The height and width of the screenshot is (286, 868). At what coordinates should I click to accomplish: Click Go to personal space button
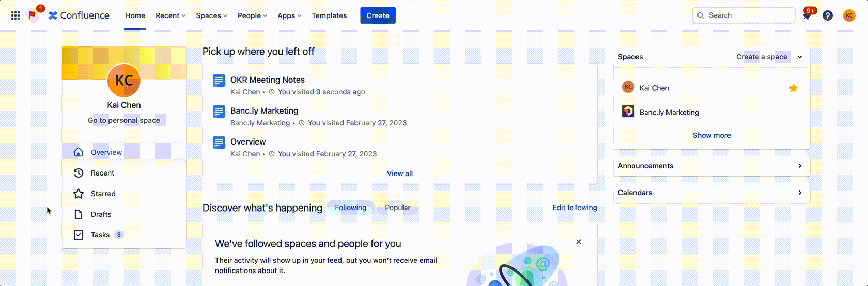(124, 120)
